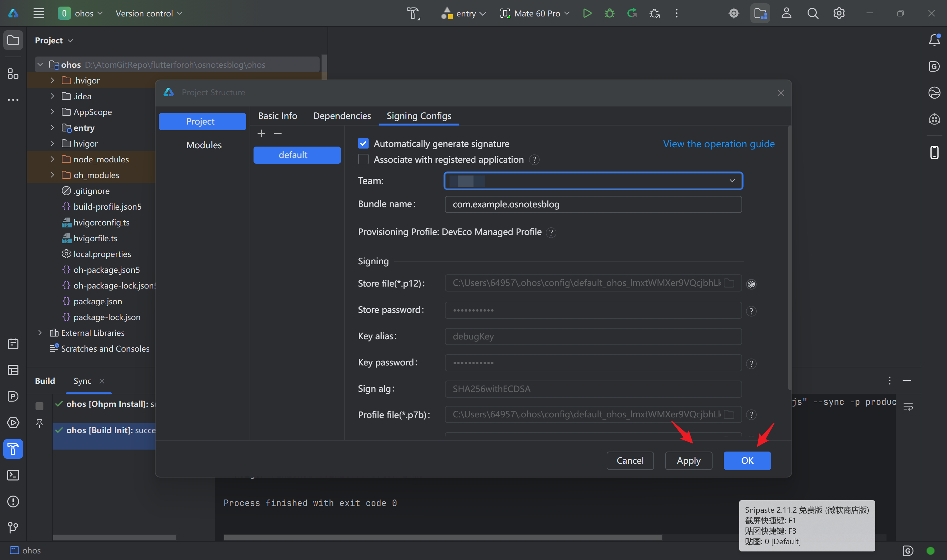This screenshot has height=560, width=947.
Task: Remove signing config with minus icon
Action: pyautogui.click(x=278, y=133)
